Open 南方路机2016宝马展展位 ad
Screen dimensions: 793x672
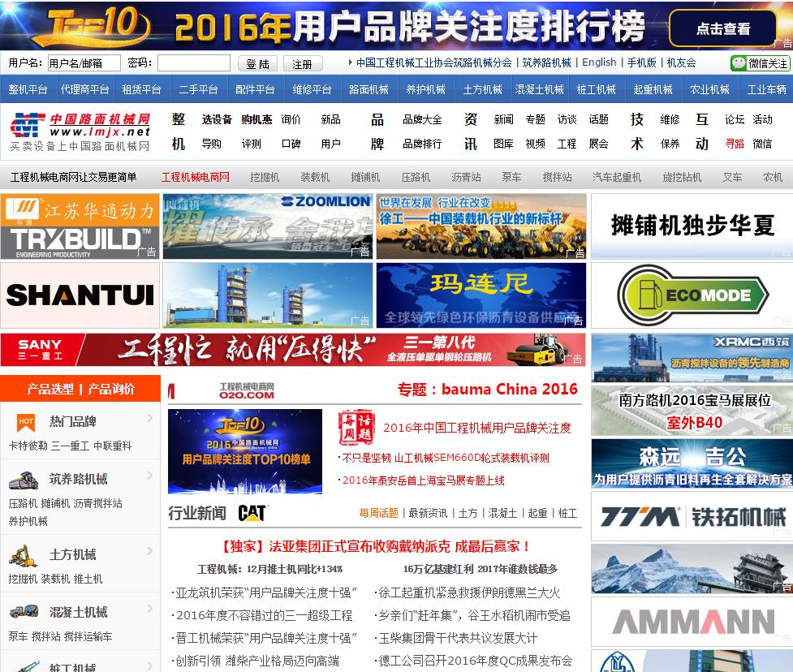(692, 410)
